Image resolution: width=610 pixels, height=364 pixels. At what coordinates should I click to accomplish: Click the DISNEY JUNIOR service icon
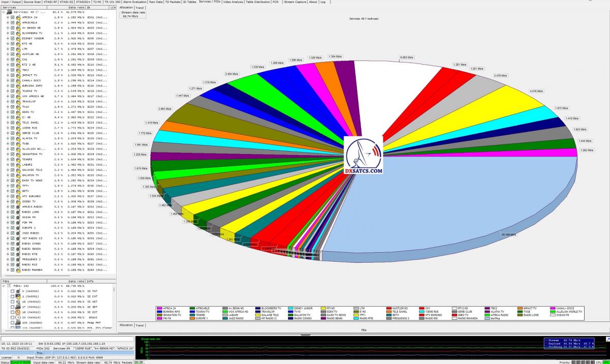pyautogui.click(x=18, y=38)
